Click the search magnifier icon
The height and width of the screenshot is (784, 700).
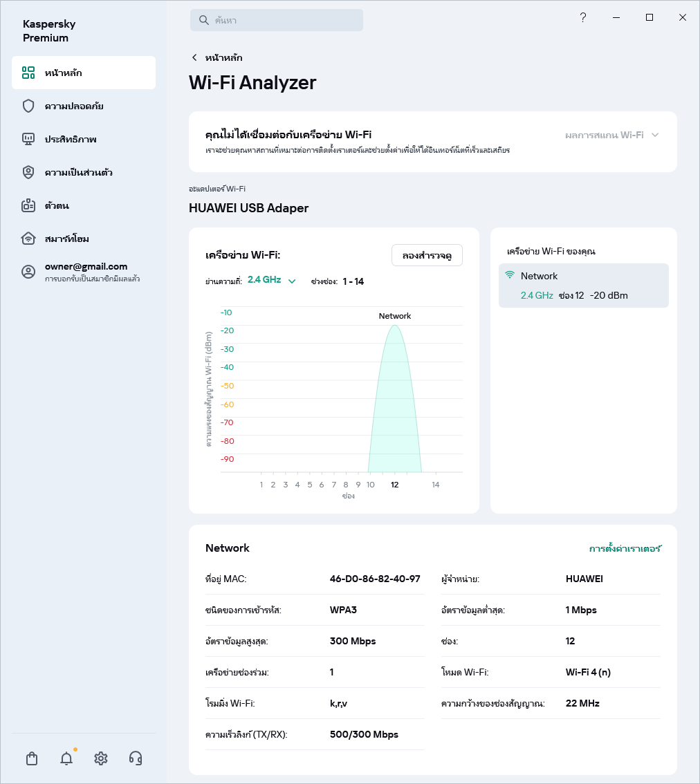tap(204, 20)
